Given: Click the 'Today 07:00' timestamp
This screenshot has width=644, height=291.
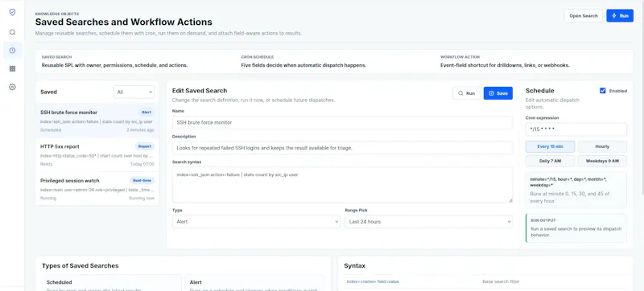Looking at the screenshot, I should (x=142, y=164).
